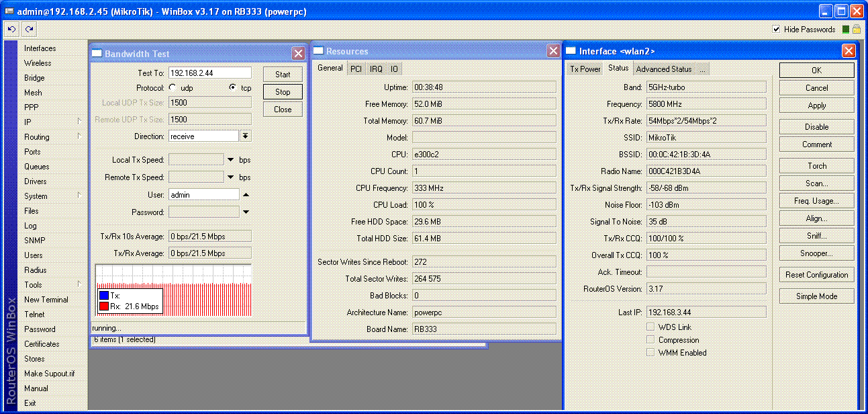This screenshot has width=868, height=414.
Task: Click the redo arrow icon in toolbar
Action: point(29,29)
